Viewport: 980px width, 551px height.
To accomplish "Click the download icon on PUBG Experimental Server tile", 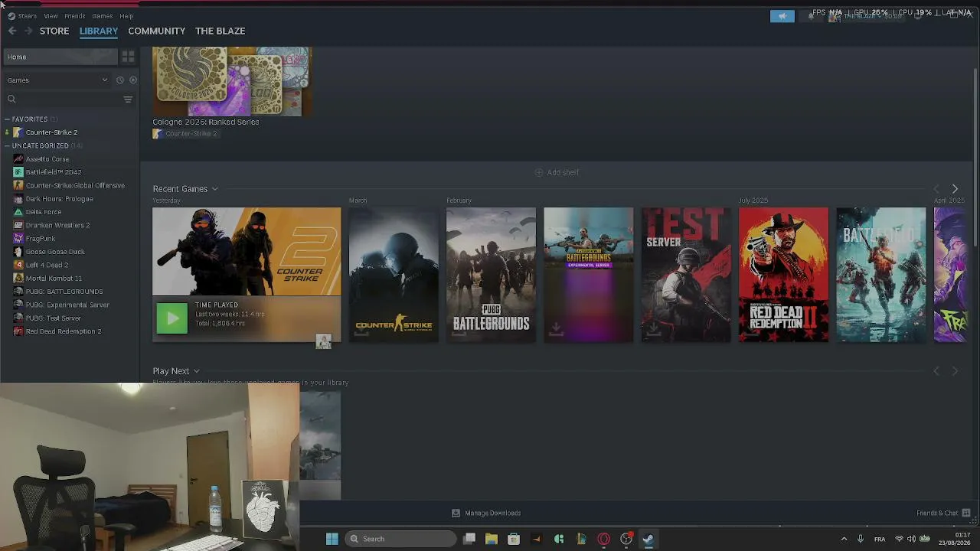I will pos(557,329).
